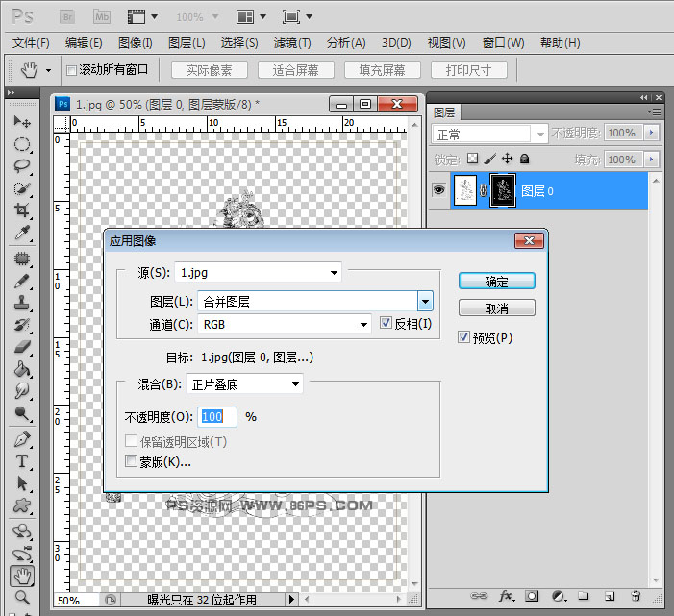Switch to the 图层 panel tab
Image resolution: width=674 pixels, height=616 pixels.
click(444, 112)
